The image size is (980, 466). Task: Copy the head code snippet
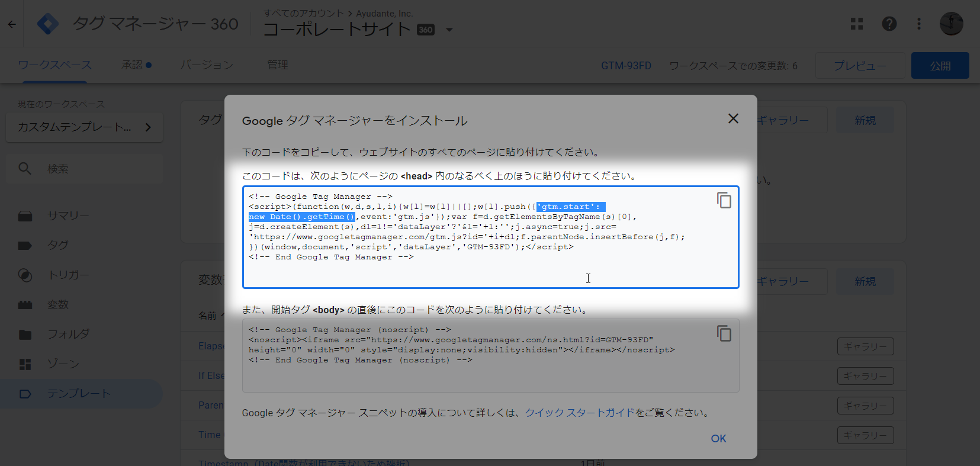click(724, 200)
